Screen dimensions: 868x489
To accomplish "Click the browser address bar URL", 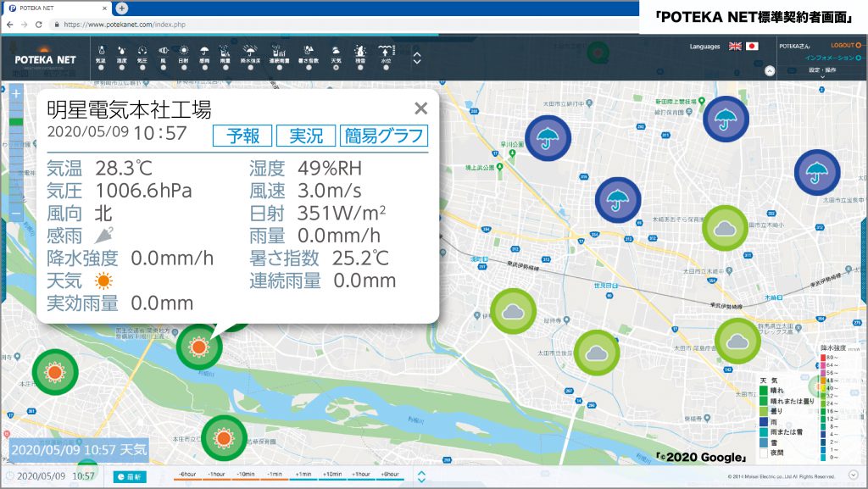I will coord(125,25).
